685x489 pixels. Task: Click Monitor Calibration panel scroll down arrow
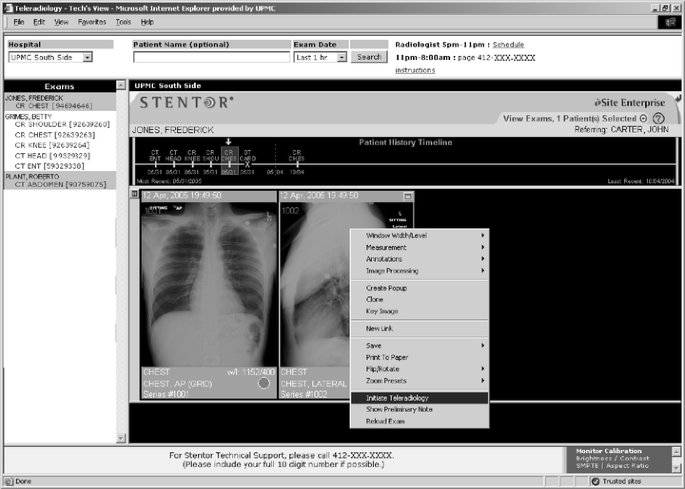pos(676,468)
